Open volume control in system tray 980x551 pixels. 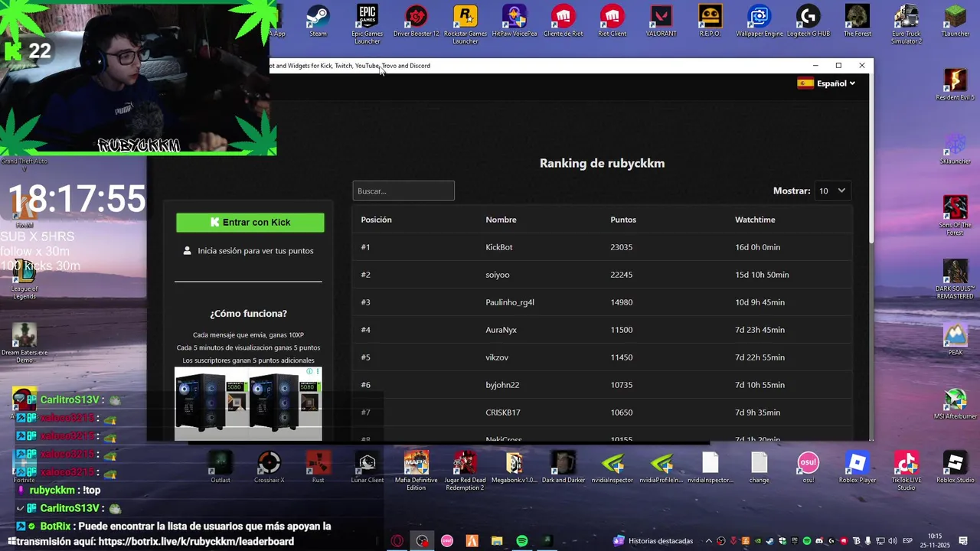(x=892, y=541)
